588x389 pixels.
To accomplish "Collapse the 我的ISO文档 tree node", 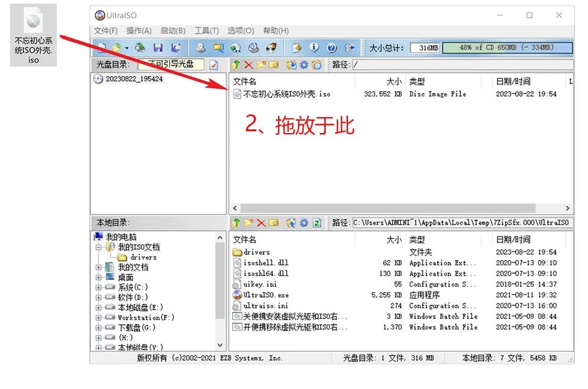I will click(x=99, y=248).
